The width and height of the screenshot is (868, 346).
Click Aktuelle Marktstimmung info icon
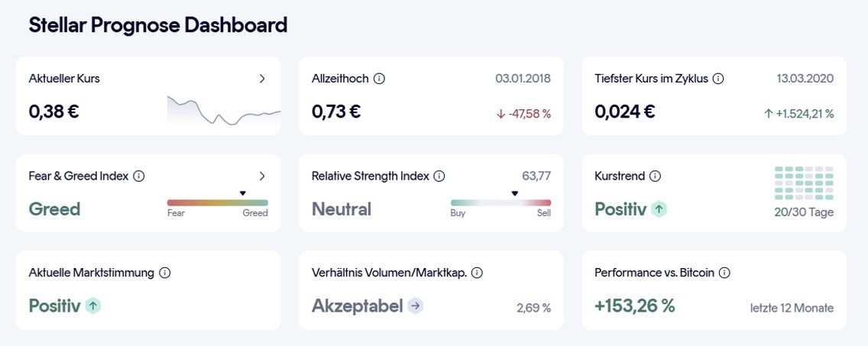(165, 273)
